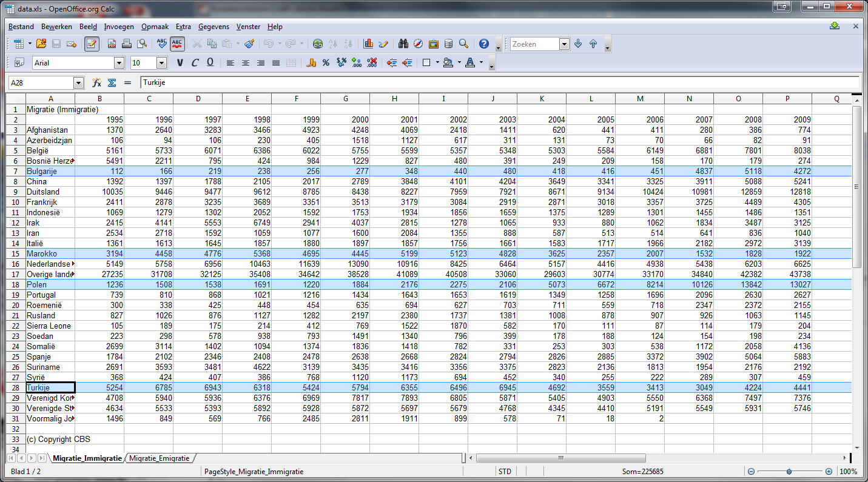
Task: Align cell contents right
Action: tap(261, 62)
